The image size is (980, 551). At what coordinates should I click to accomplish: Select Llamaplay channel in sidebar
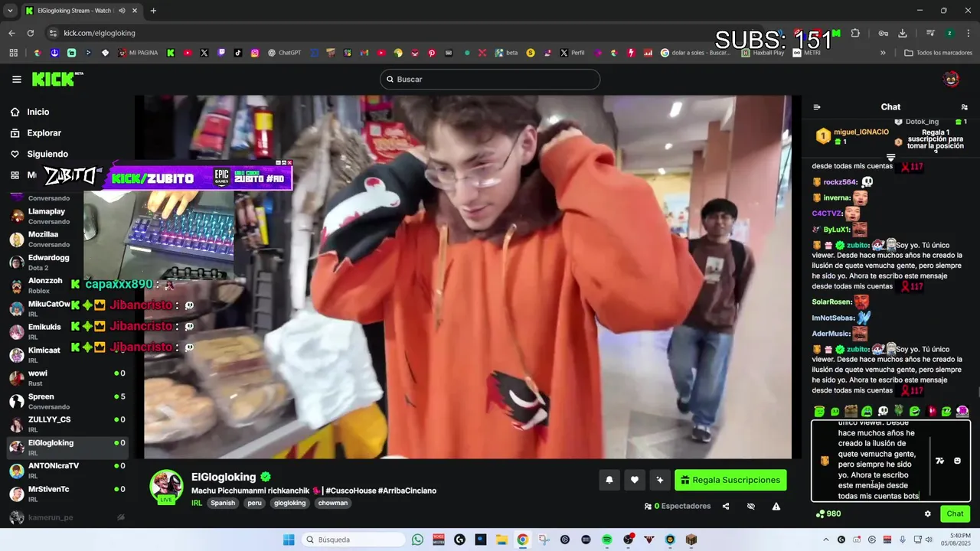(x=67, y=216)
